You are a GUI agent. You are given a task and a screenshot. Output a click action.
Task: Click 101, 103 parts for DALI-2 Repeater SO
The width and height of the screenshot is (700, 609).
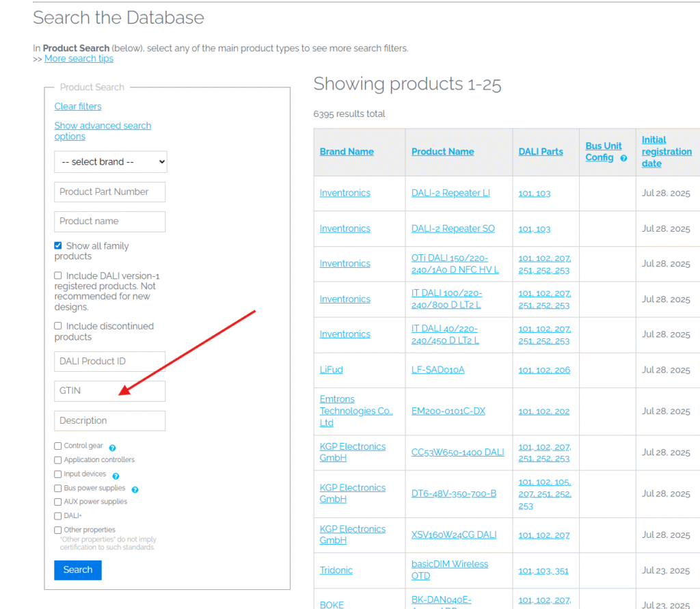pyautogui.click(x=535, y=229)
